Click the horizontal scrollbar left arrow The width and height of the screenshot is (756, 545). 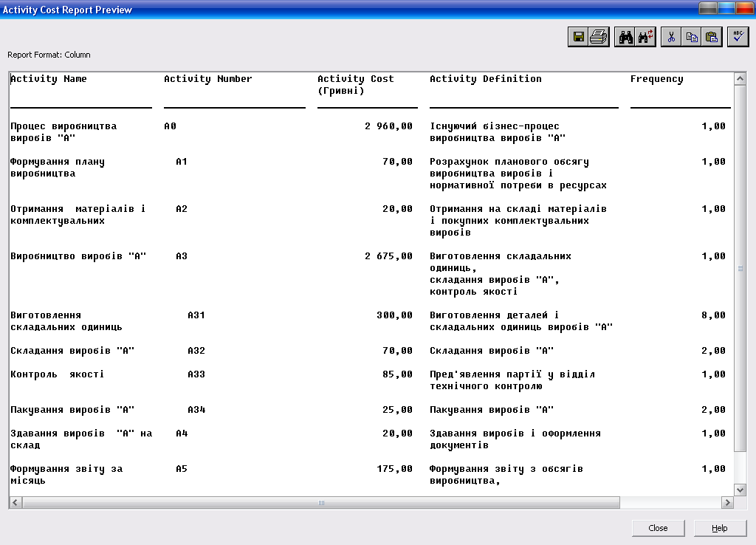(x=16, y=503)
